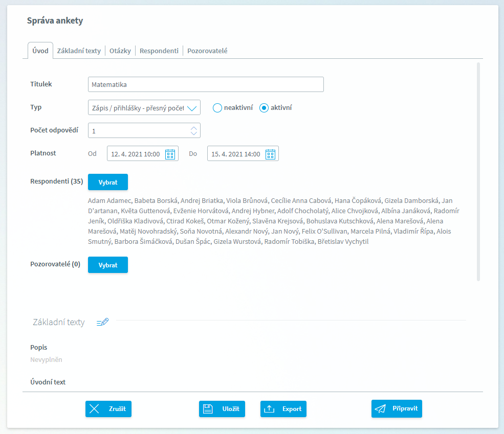Click the Platnost label
Image resolution: width=504 pixels, height=434 pixels.
pyautogui.click(x=43, y=153)
